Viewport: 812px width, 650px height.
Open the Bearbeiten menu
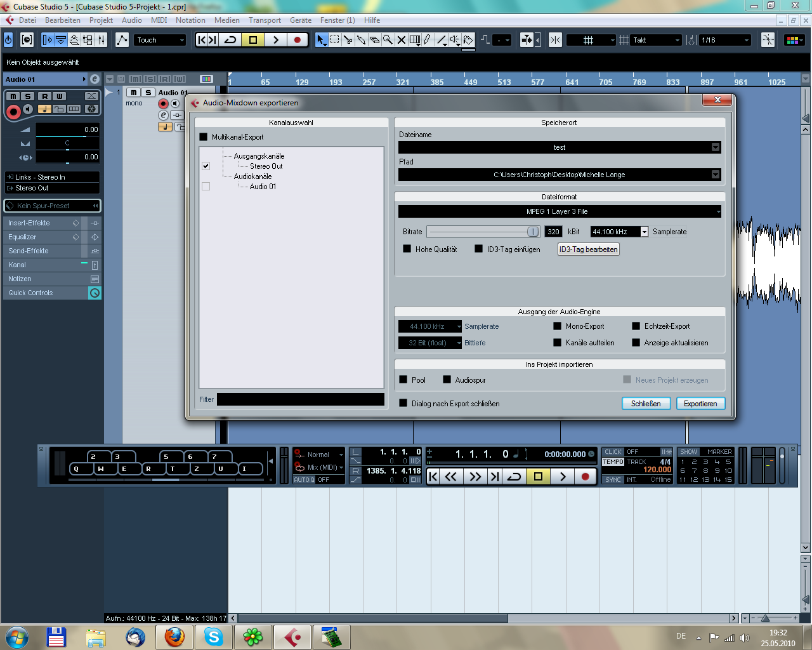[x=63, y=20]
